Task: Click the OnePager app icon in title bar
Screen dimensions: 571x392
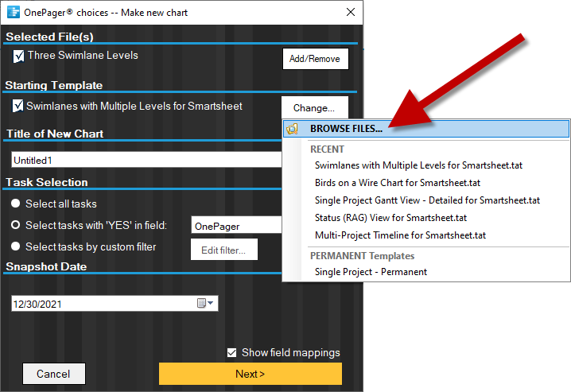Action: (14, 12)
